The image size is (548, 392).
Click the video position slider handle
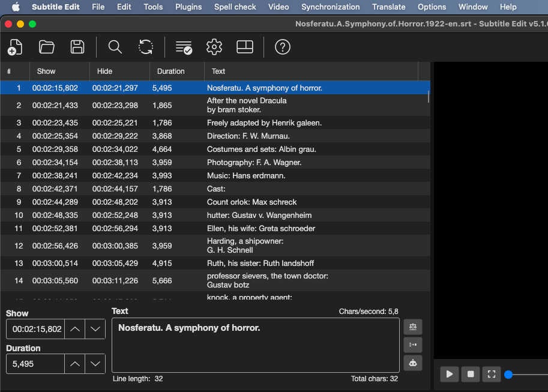pyautogui.click(x=508, y=375)
